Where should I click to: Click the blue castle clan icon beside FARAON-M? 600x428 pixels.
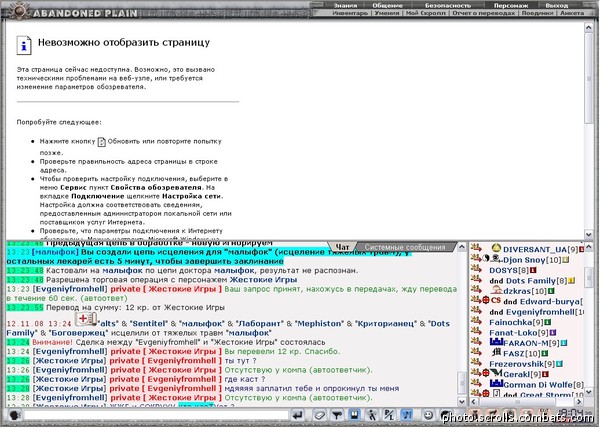(496, 342)
